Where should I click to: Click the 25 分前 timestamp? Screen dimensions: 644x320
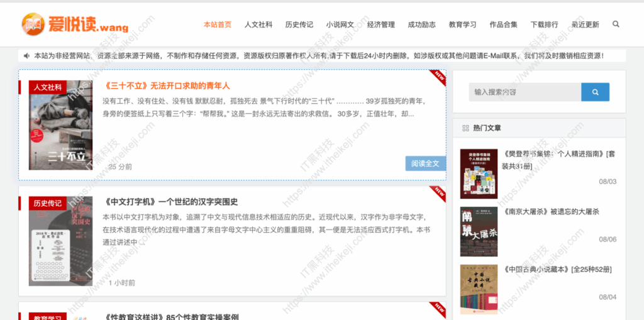click(120, 167)
